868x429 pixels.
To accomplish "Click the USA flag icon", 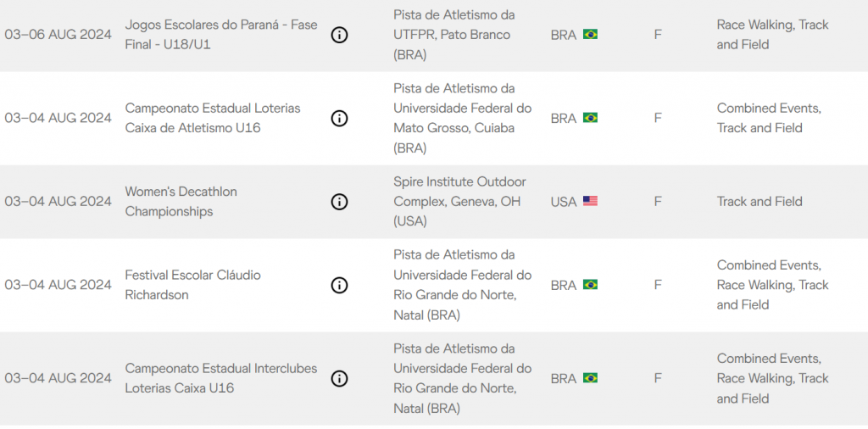I will 590,202.
